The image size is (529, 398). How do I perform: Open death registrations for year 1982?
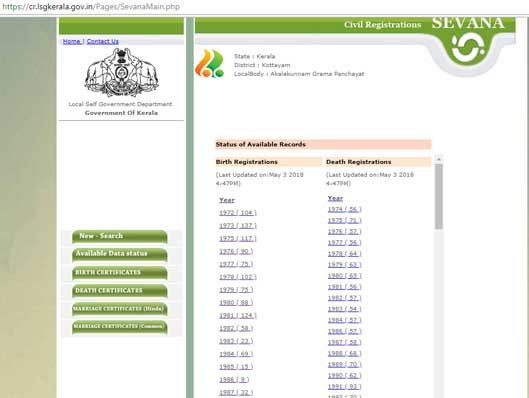pyautogui.click(x=344, y=298)
